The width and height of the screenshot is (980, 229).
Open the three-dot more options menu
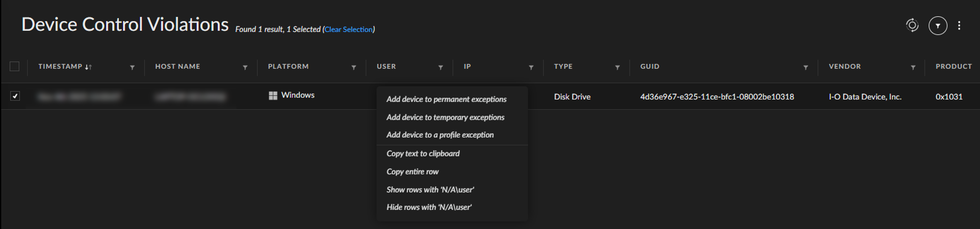pos(959,25)
